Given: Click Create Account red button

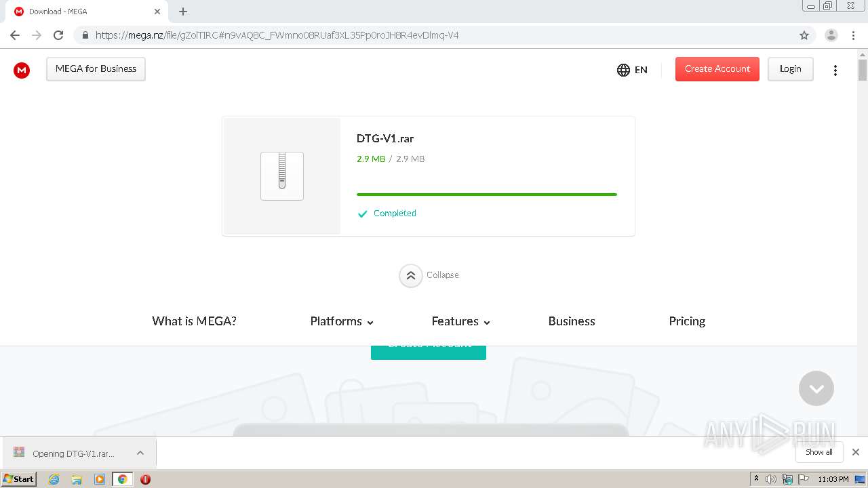Looking at the screenshot, I should click(x=717, y=69).
